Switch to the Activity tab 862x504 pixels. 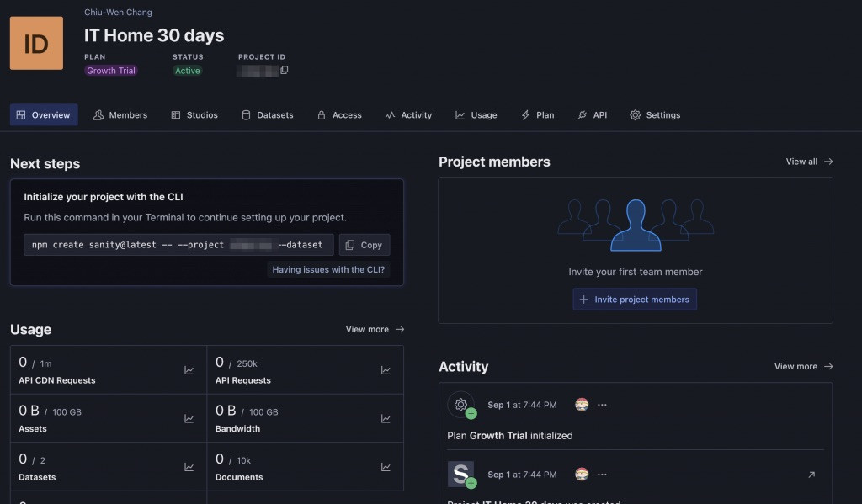(408, 115)
